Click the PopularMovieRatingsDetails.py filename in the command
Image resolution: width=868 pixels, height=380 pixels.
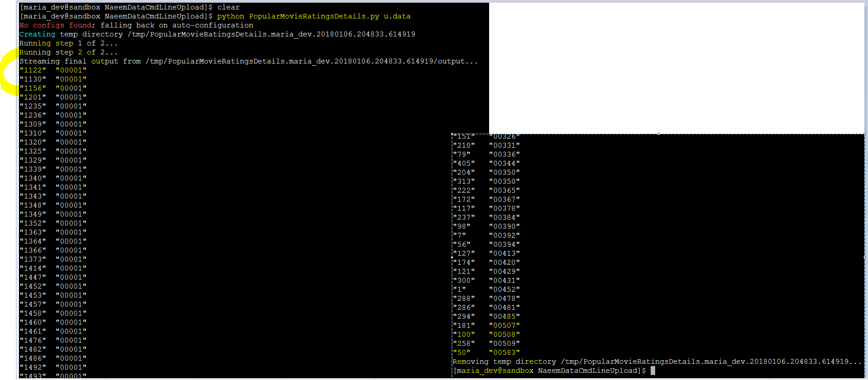pyautogui.click(x=314, y=16)
